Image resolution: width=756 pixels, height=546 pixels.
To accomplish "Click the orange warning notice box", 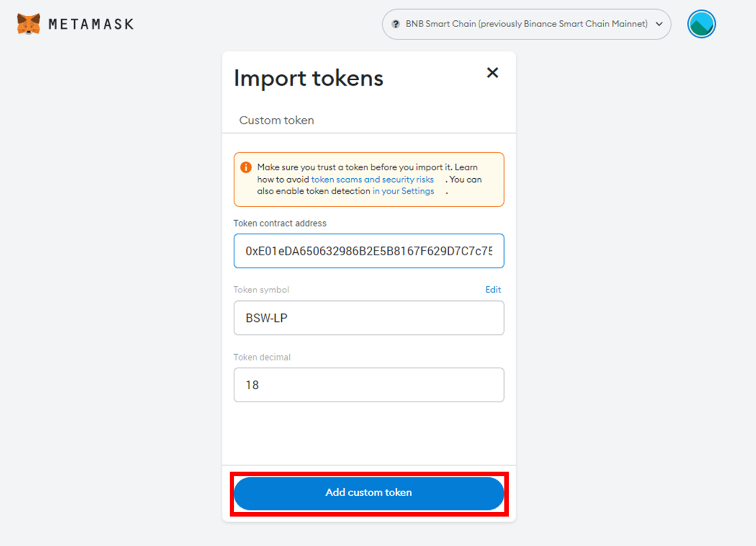I will click(x=369, y=179).
